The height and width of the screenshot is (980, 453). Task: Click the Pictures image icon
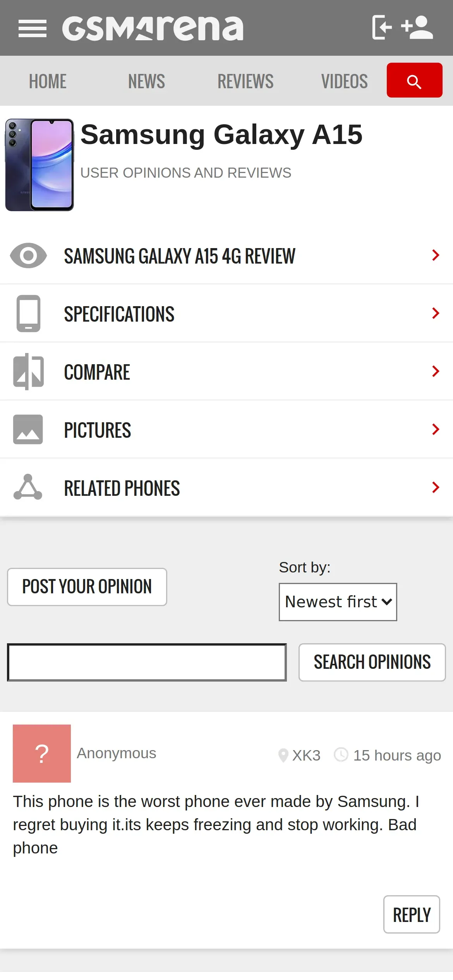coord(28,430)
